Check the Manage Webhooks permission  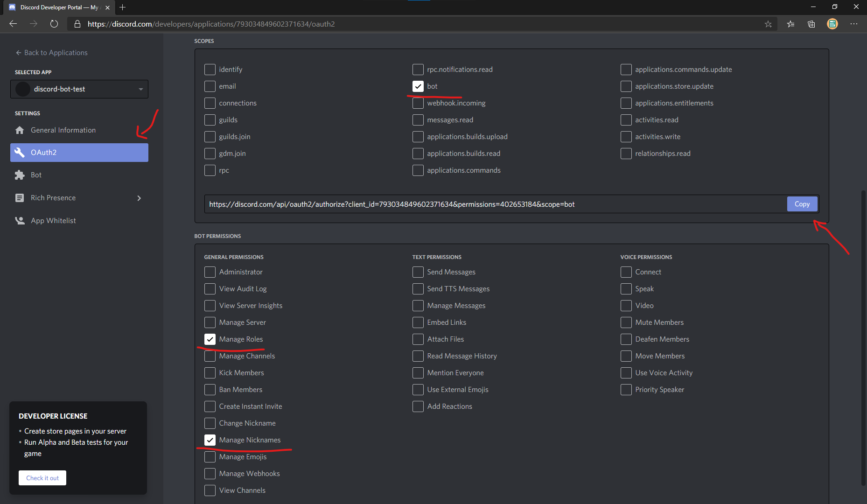(210, 474)
